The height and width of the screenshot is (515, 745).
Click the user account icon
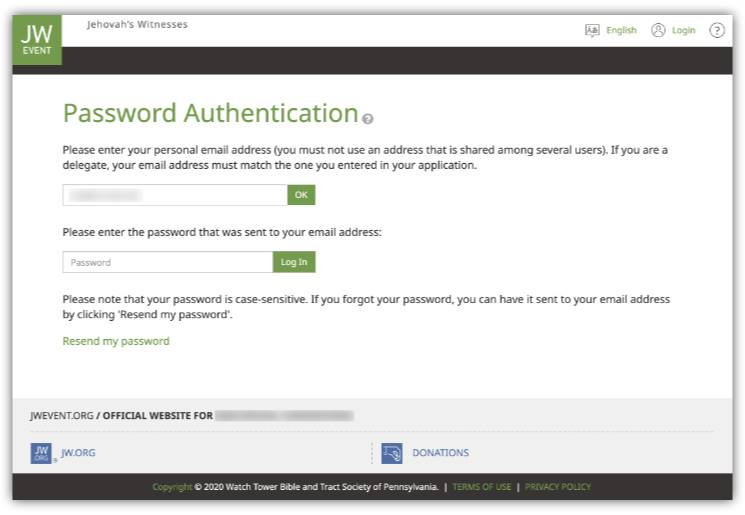tap(658, 30)
